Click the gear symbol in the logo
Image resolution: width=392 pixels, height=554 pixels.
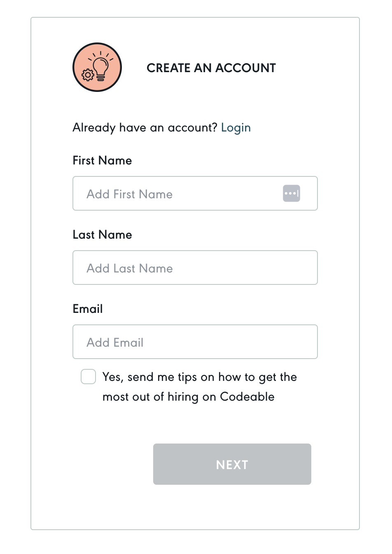coord(88,75)
